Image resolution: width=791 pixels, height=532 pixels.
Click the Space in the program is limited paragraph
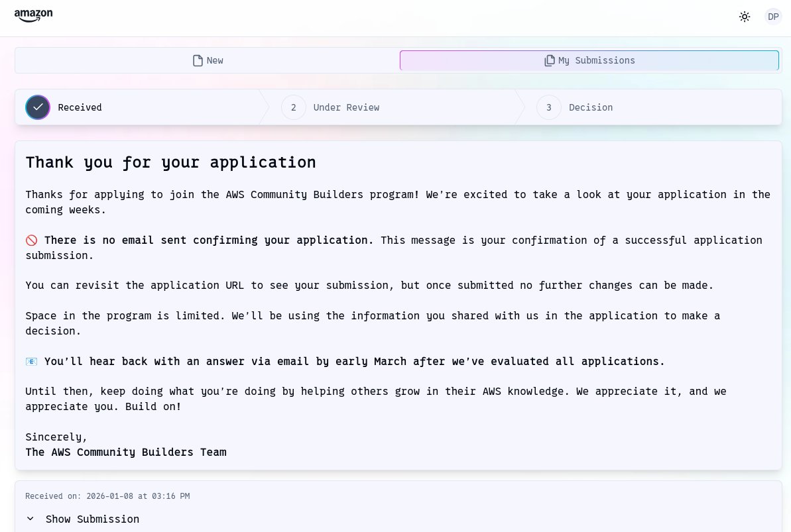click(x=373, y=323)
